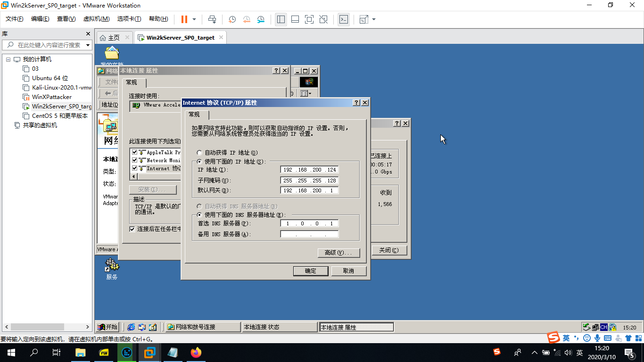Open the 查看(V) menu
Image resolution: width=644 pixels, height=362 pixels.
pyautogui.click(x=66, y=19)
